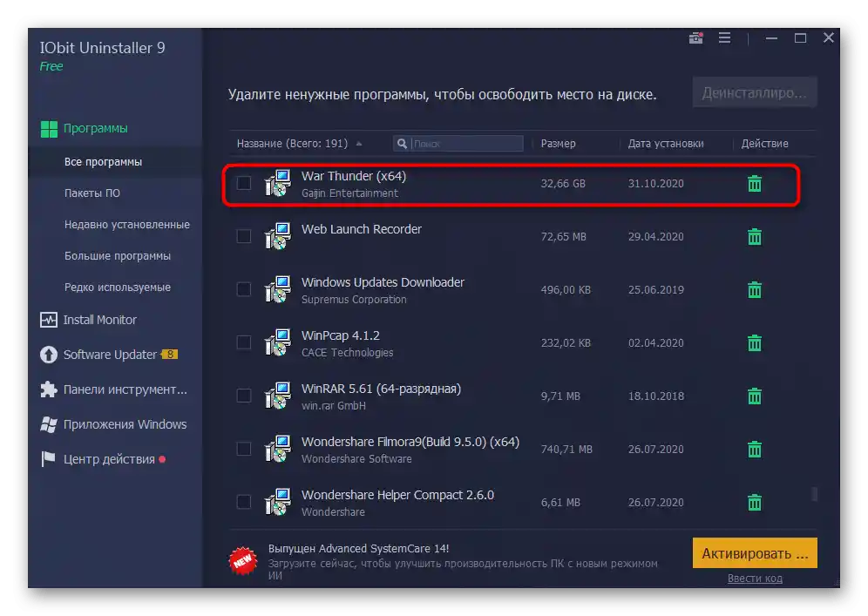Select the Web Launch Recorder name
868x616 pixels.
coord(362,229)
